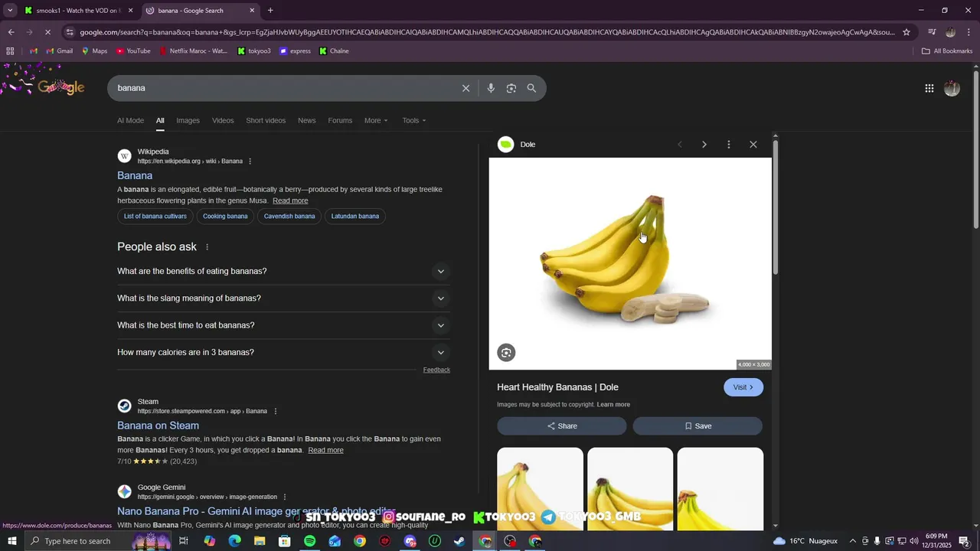
Task: Open the Google apps grid
Action: pos(929,88)
